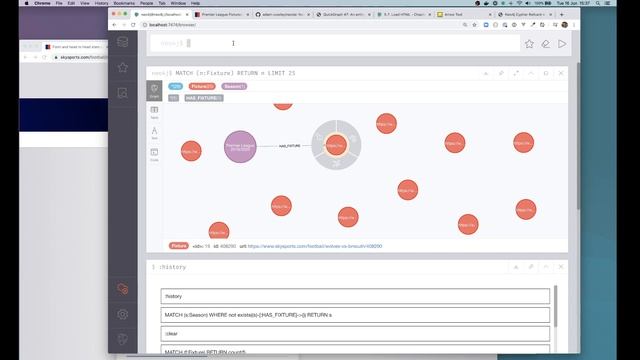Switch result frame to Code view

(154, 155)
